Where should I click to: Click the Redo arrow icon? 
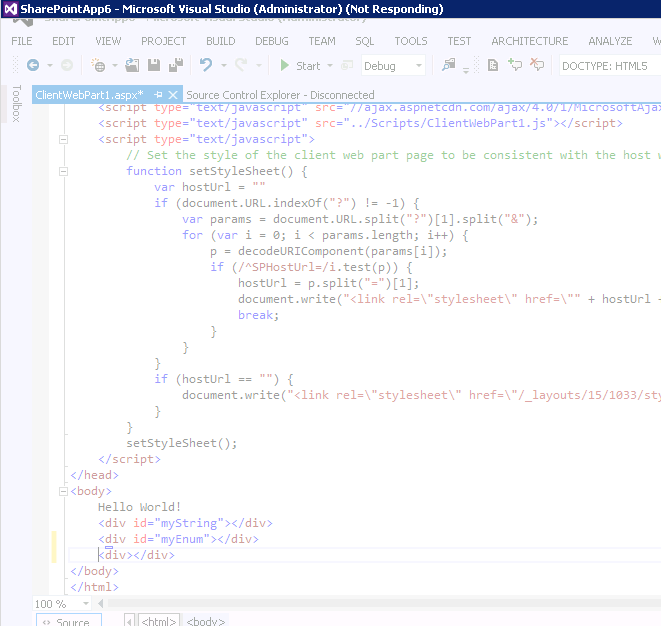[x=241, y=65]
